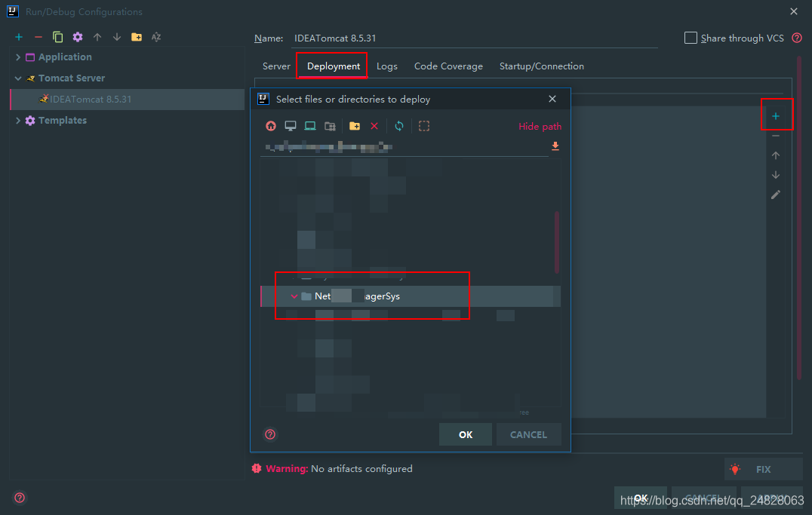Image resolution: width=812 pixels, height=515 pixels.
Task: Switch to the Server tab
Action: click(276, 66)
